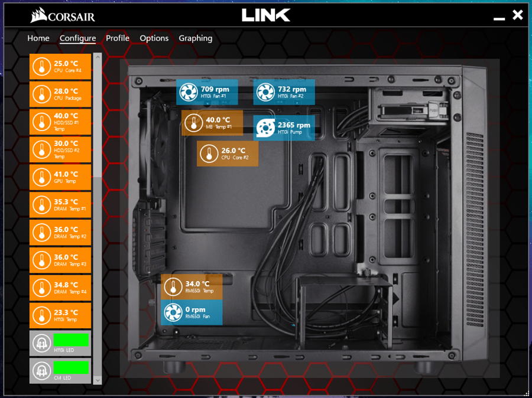Image resolution: width=532 pixels, height=398 pixels.
Task: Click the green CM LED color swatch
Action: coord(72,367)
